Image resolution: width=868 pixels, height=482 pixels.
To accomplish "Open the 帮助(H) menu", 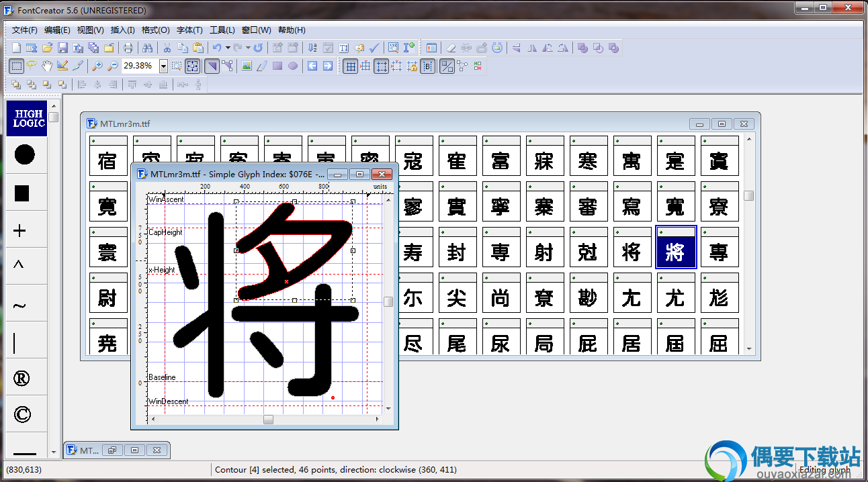I will click(x=292, y=30).
